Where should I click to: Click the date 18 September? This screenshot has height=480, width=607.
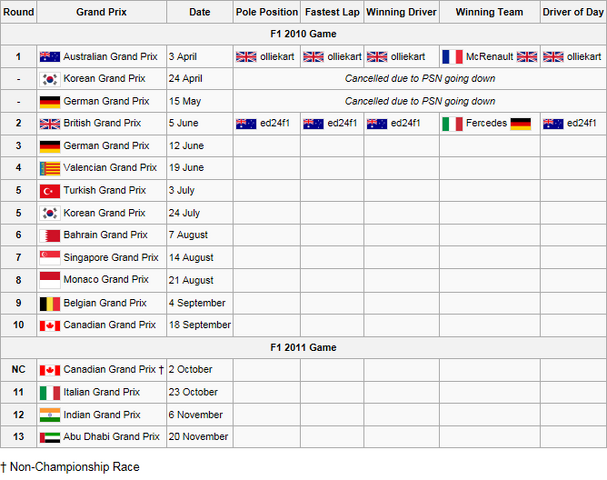(200, 325)
